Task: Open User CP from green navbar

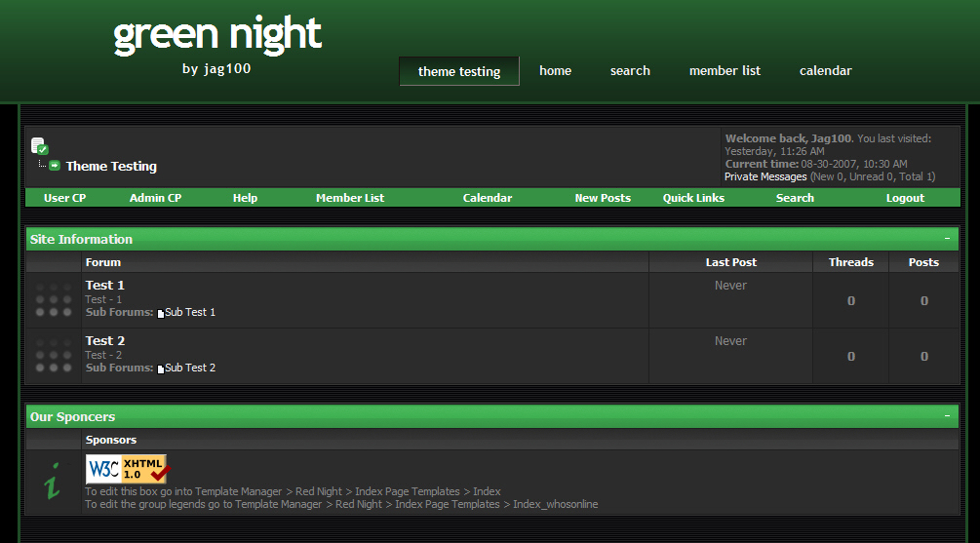Action: click(x=65, y=198)
